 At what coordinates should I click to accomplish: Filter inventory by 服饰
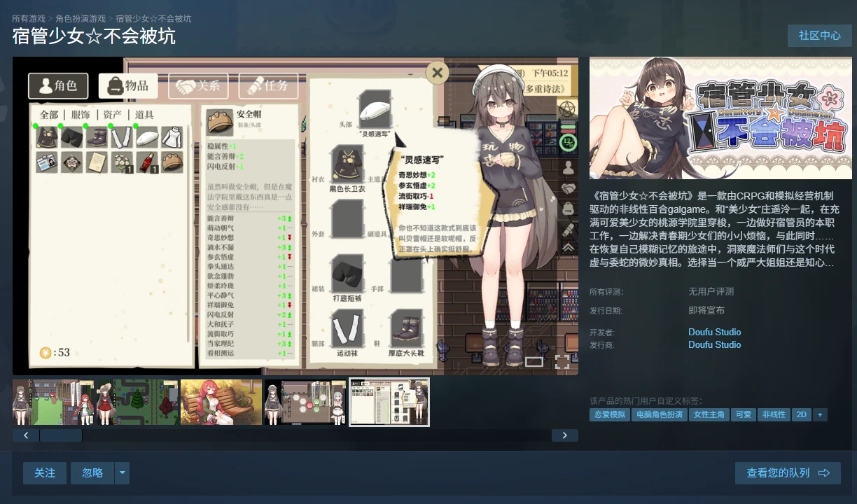(81, 115)
